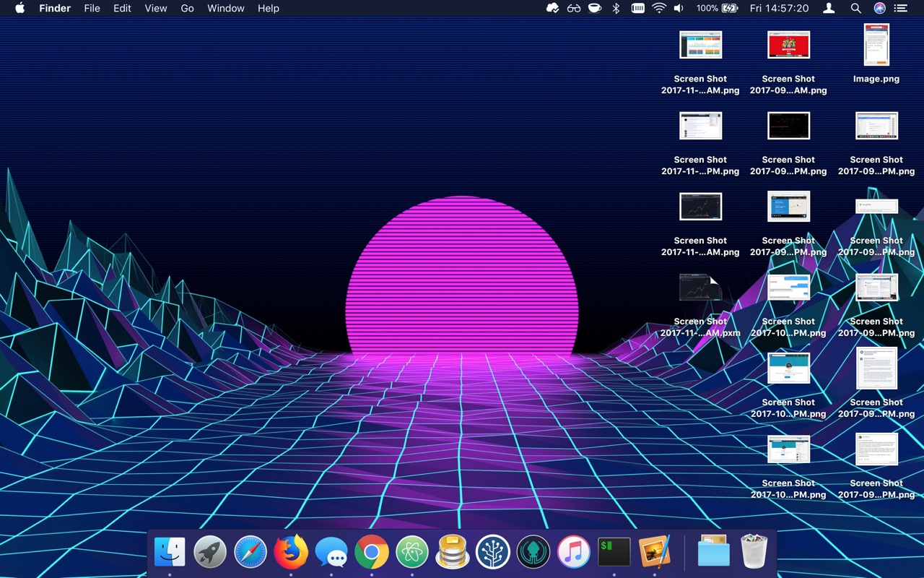This screenshot has height=578, width=924.
Task: Select Screen Shot 2017-09...AM.png with red thumbnail
Action: 788,45
